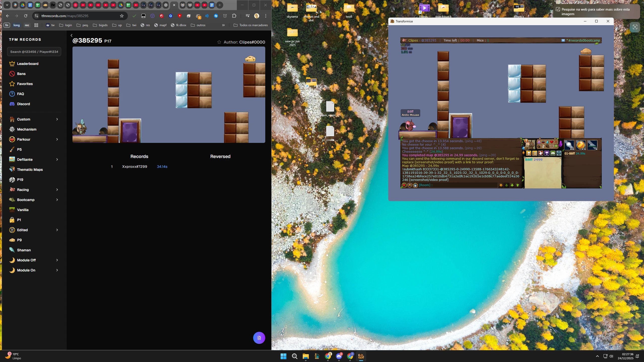
Task: Expand the Defilante category chevron
Action: pos(57,159)
